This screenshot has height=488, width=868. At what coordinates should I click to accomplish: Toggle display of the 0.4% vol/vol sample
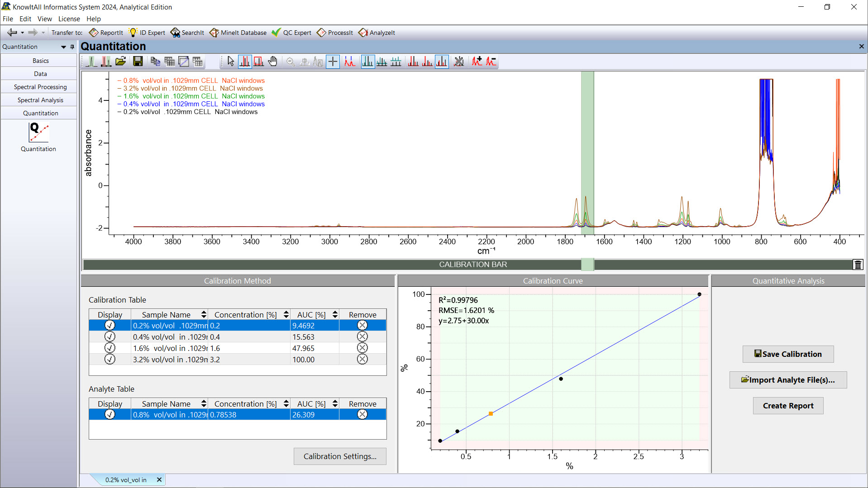[110, 336]
